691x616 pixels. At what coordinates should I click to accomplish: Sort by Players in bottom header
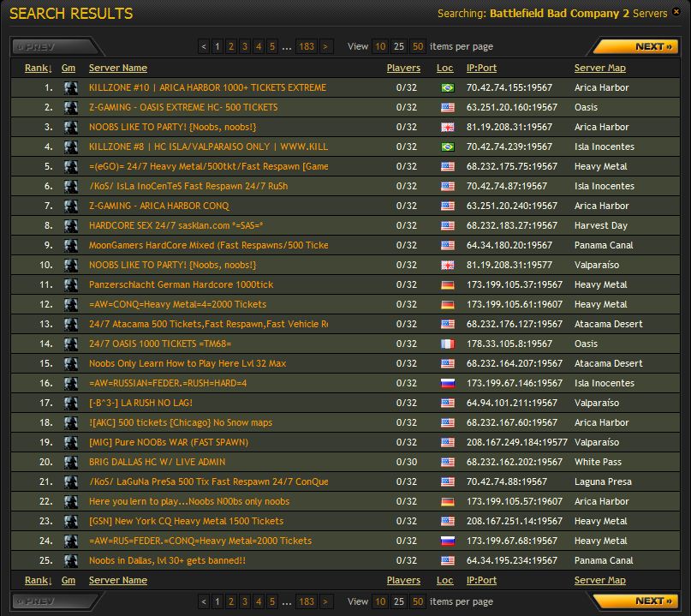coord(403,580)
